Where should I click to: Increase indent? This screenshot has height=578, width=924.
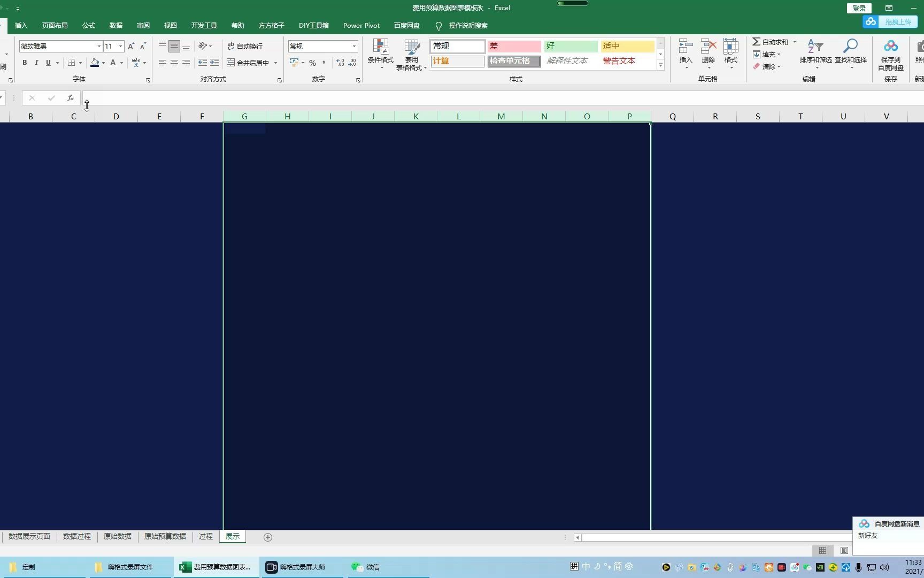coord(214,63)
